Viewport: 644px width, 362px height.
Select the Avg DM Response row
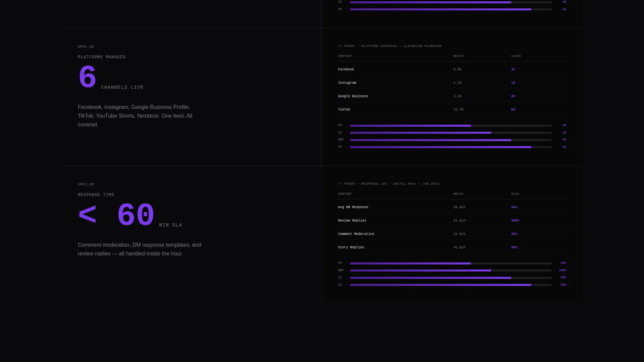click(x=452, y=207)
